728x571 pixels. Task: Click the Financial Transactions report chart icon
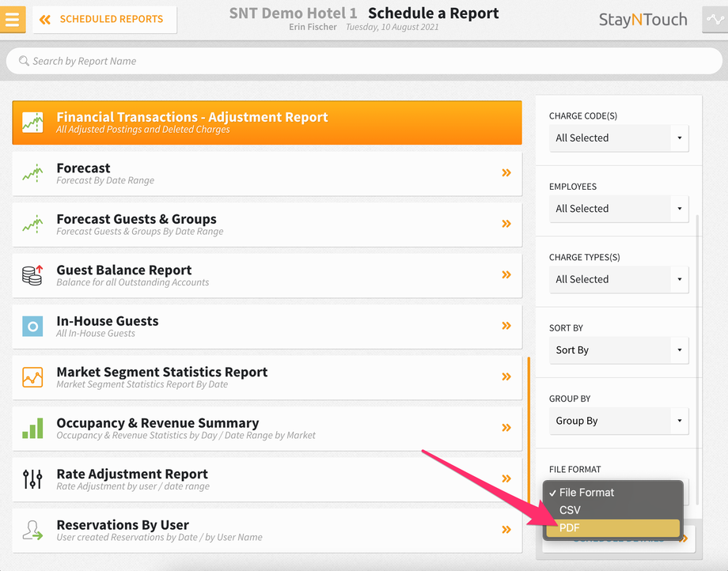32,123
